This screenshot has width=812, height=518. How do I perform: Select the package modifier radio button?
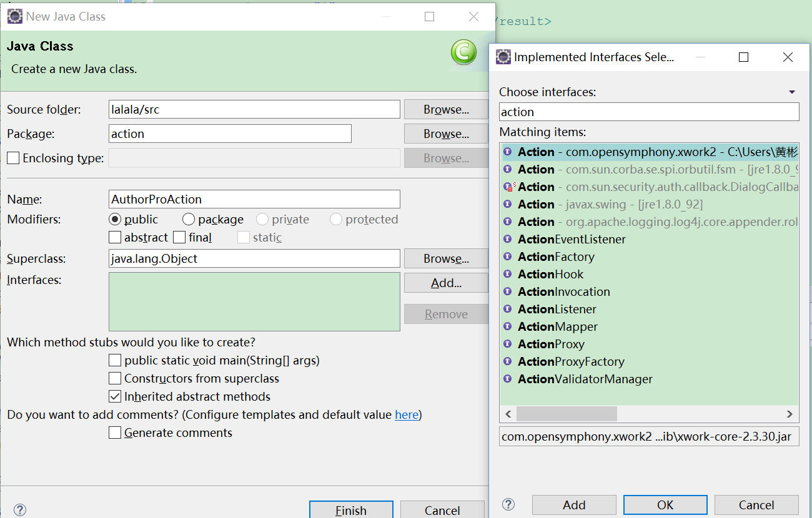pos(189,219)
